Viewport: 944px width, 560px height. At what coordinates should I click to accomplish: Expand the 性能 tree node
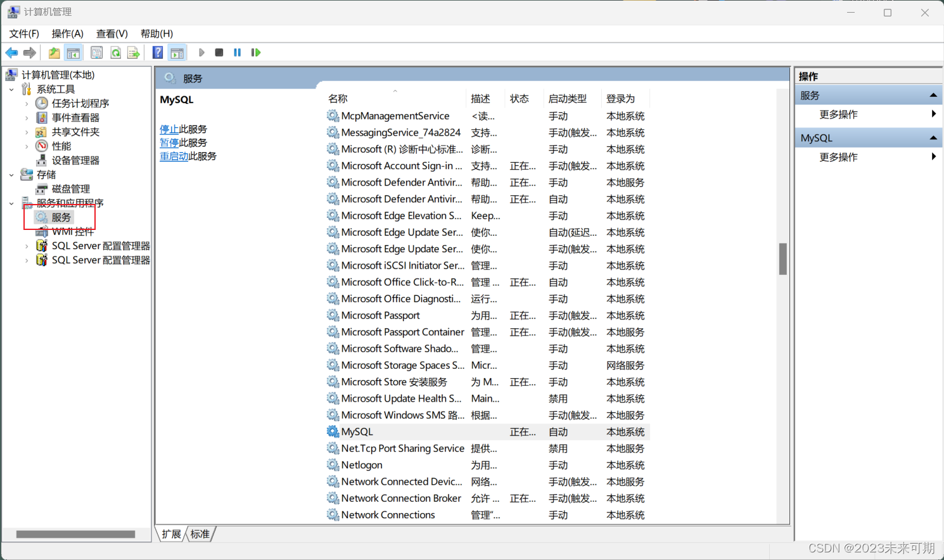tap(26, 146)
